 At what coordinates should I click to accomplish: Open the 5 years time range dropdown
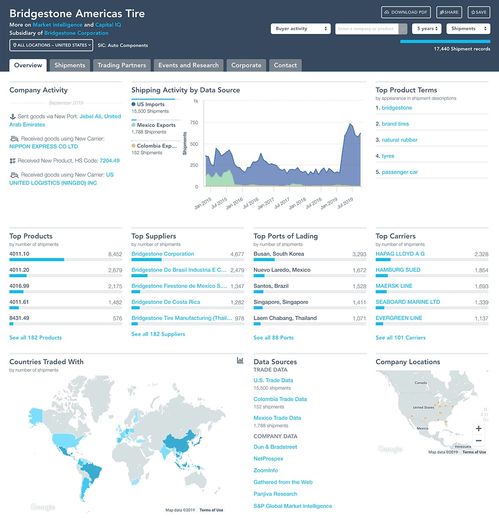pyautogui.click(x=427, y=29)
